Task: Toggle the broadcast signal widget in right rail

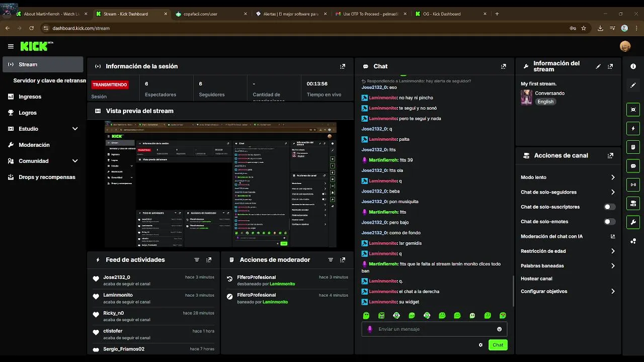Action: point(633,185)
